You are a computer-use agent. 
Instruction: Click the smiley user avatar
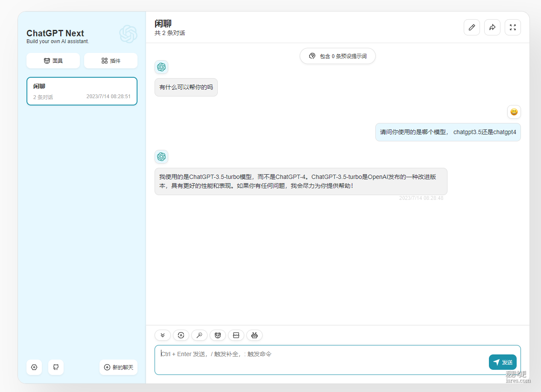(514, 112)
